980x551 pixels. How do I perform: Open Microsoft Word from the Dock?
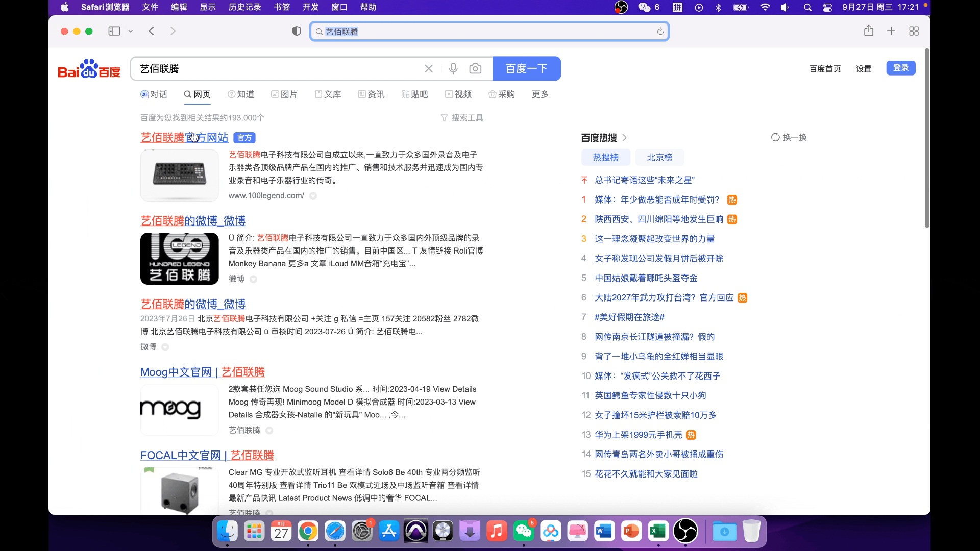coord(604,531)
